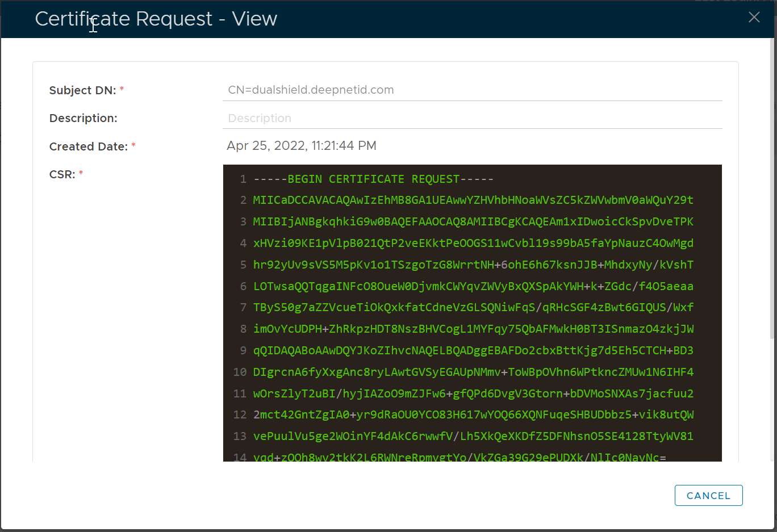Viewport: 777px width, 532px height.
Task: Click the Cancel button
Action: tap(708, 495)
